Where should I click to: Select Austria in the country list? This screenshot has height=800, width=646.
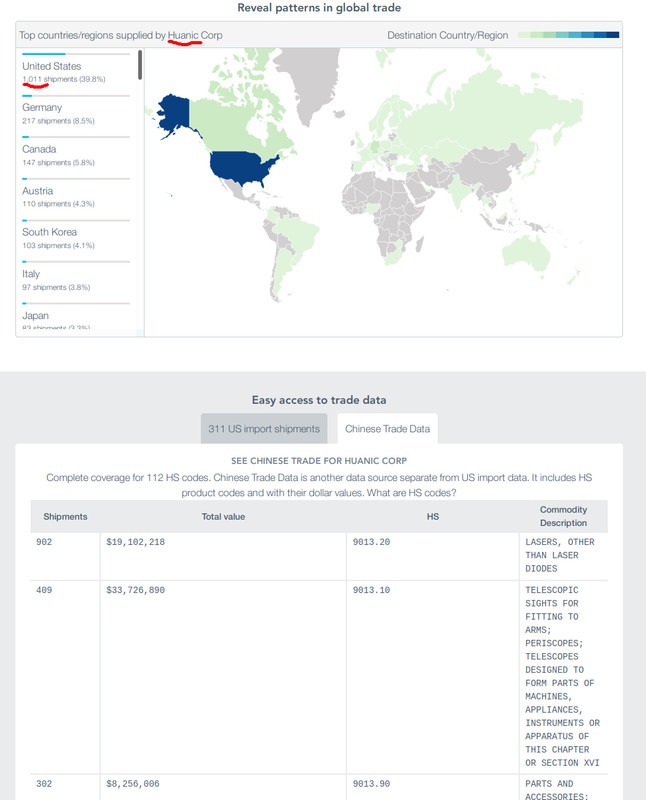(x=38, y=191)
